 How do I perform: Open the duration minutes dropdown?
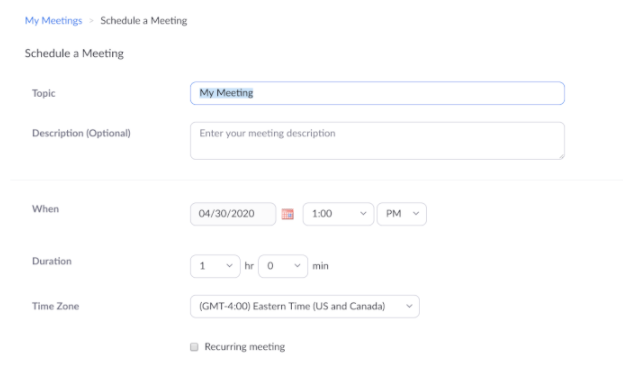click(282, 266)
